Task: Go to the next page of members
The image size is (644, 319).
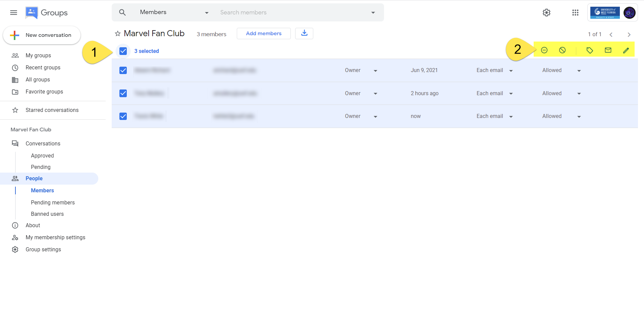Action: (629, 35)
